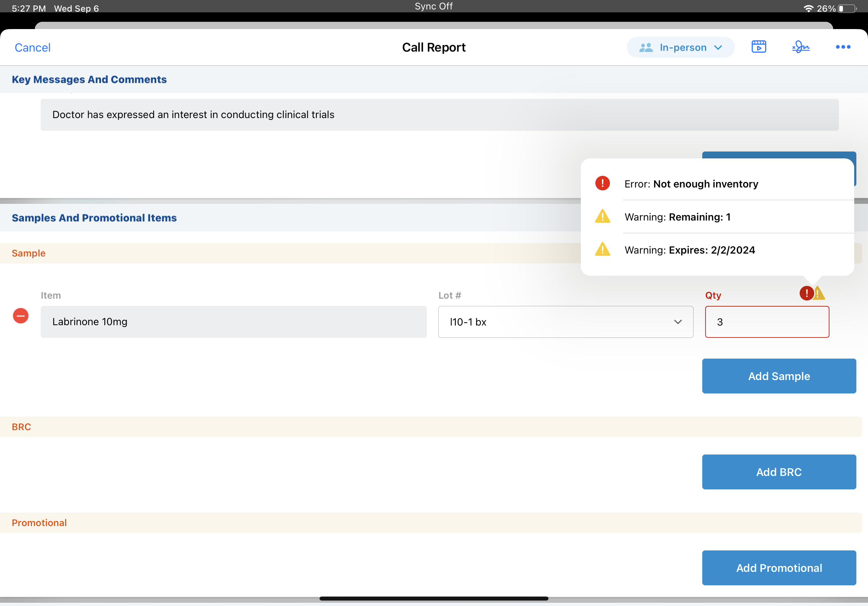Select the Labrinone 10mg item field
Viewport: 868px width, 606px height.
pos(233,322)
